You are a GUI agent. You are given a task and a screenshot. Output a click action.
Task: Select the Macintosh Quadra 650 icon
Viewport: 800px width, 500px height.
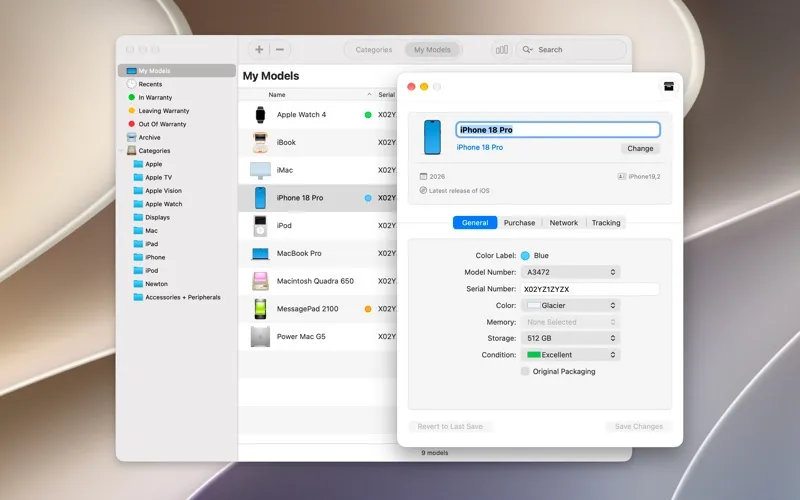[x=260, y=281]
